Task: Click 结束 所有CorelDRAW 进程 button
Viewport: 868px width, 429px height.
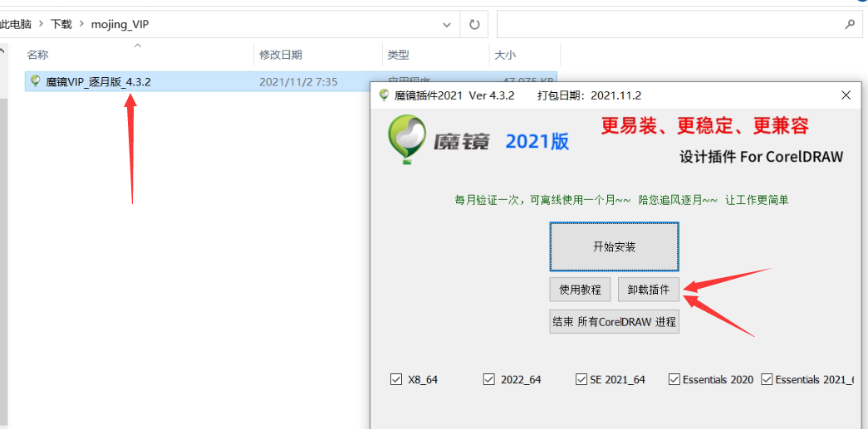Action: 614,322
